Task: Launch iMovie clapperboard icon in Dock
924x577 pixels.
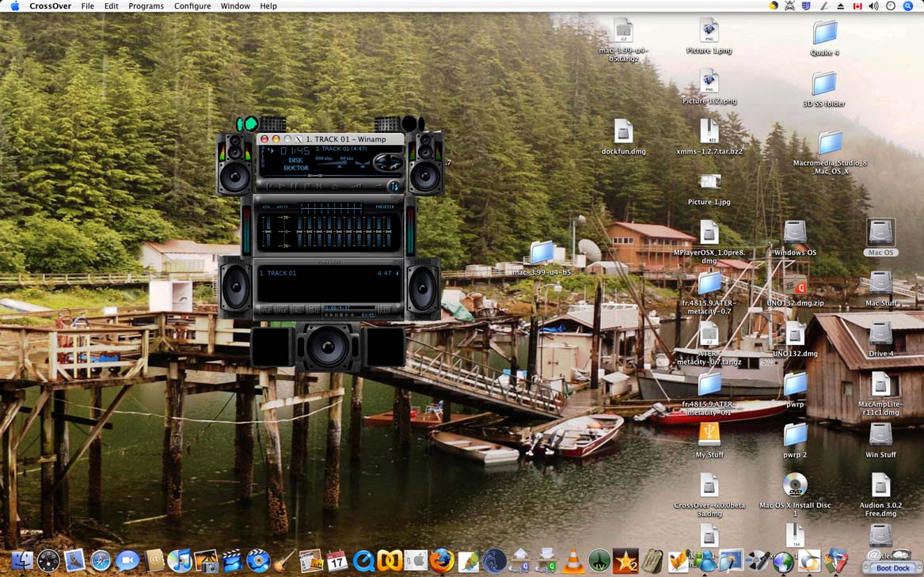Action: point(232,560)
